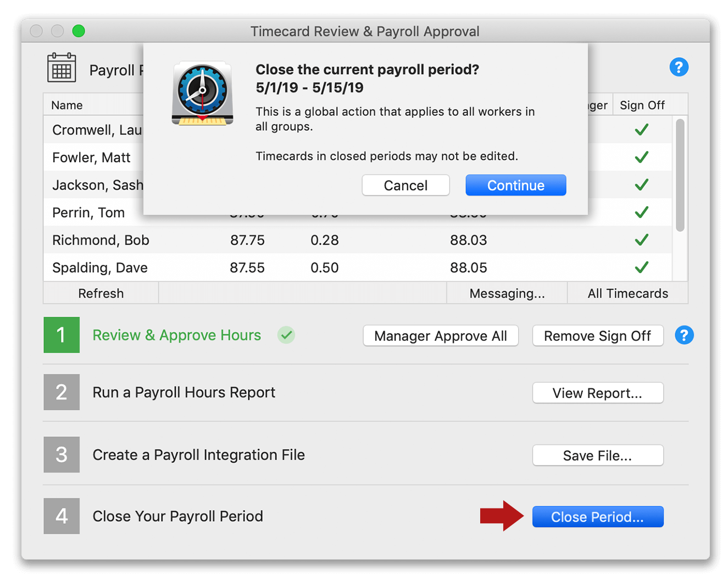The height and width of the screenshot is (576, 728).
Task: Toggle sign-off checkmark for Spalding, Dave
Action: [x=641, y=267]
